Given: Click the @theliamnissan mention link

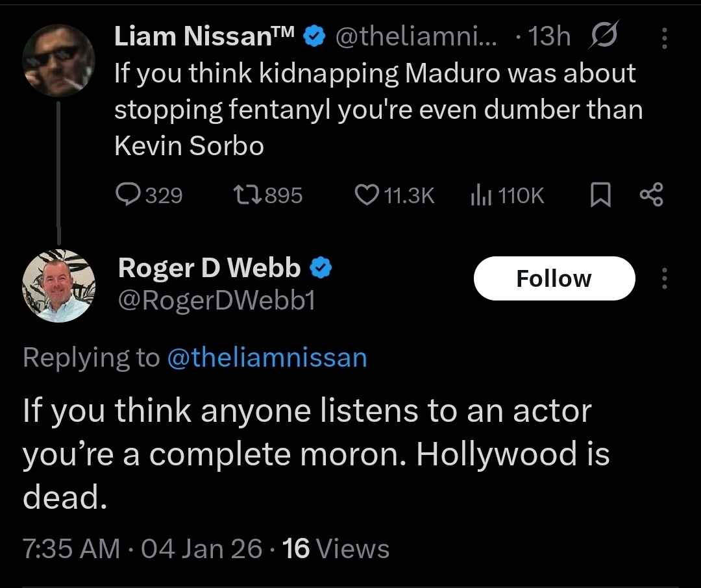Looking at the screenshot, I should click(x=267, y=358).
